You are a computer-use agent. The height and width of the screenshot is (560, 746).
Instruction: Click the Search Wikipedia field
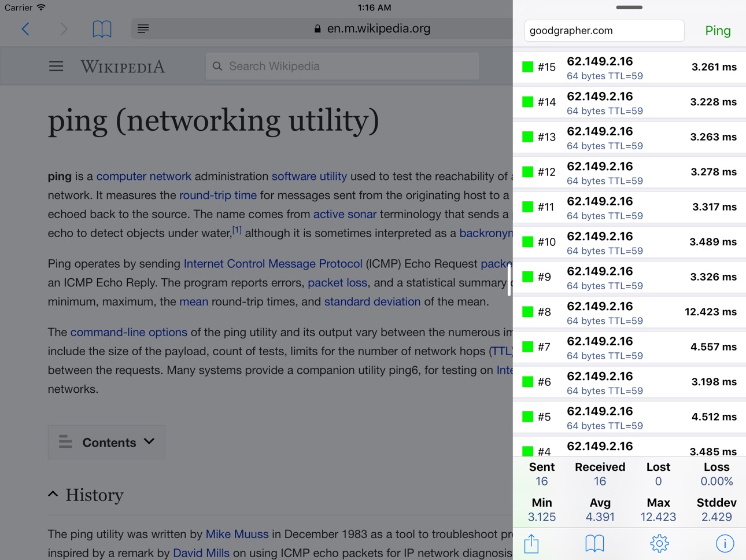[342, 66]
